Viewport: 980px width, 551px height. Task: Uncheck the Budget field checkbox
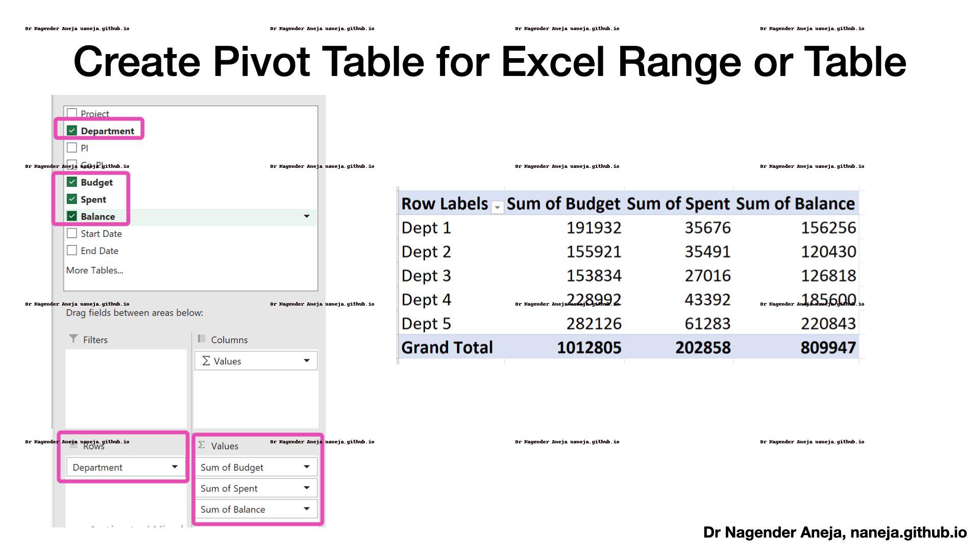(72, 182)
